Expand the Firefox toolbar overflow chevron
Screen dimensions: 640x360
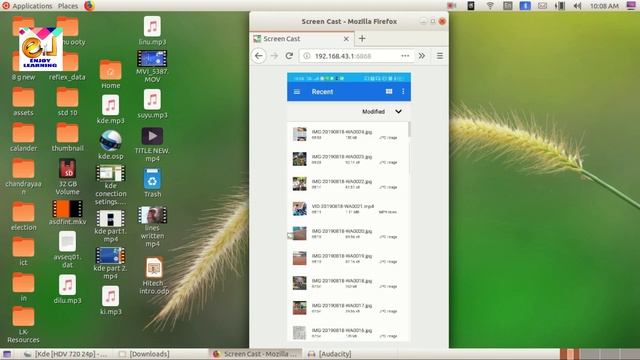tap(422, 56)
